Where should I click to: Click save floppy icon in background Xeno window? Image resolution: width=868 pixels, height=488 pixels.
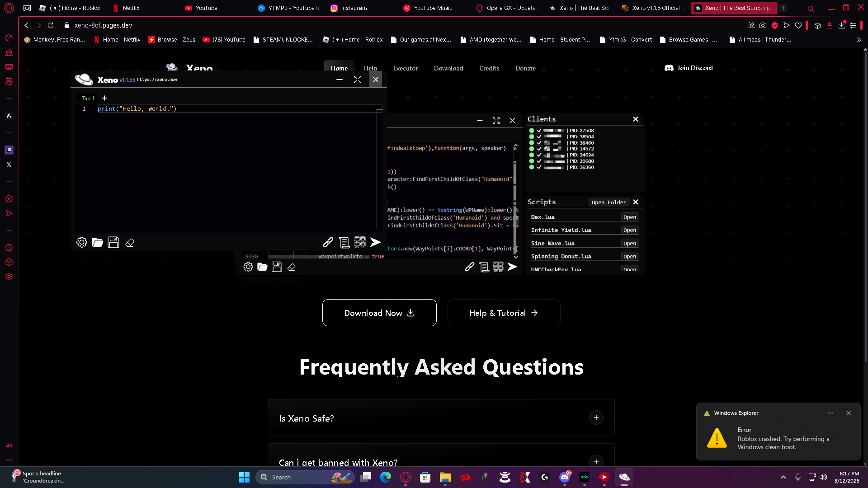[277, 267]
